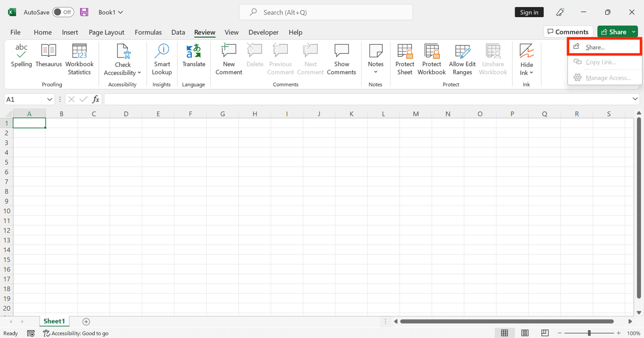
Task: Show Workbook Statistics
Action: tap(79, 59)
